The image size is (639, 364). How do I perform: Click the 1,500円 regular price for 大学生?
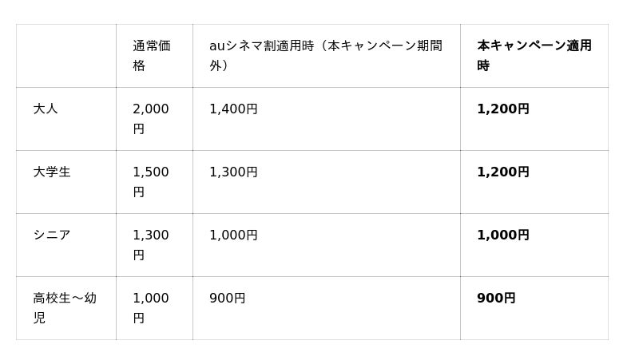pos(151,181)
